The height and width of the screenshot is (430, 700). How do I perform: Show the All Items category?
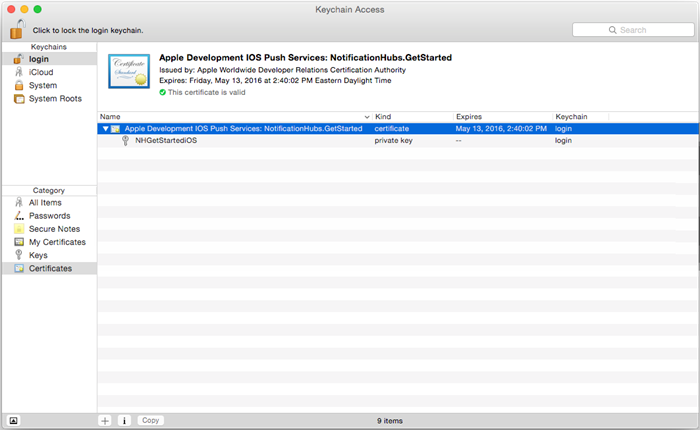49,203
